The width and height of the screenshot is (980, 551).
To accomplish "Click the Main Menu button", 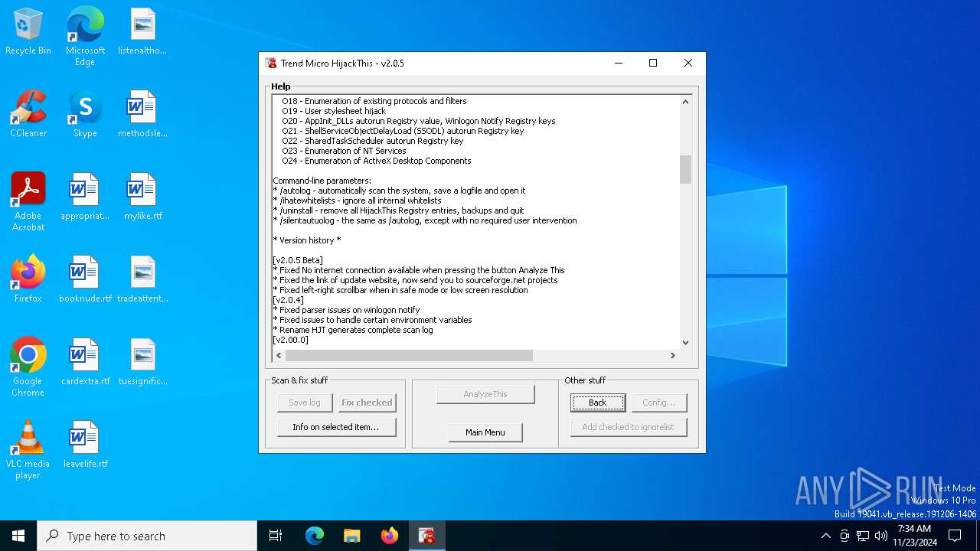I will click(x=485, y=432).
